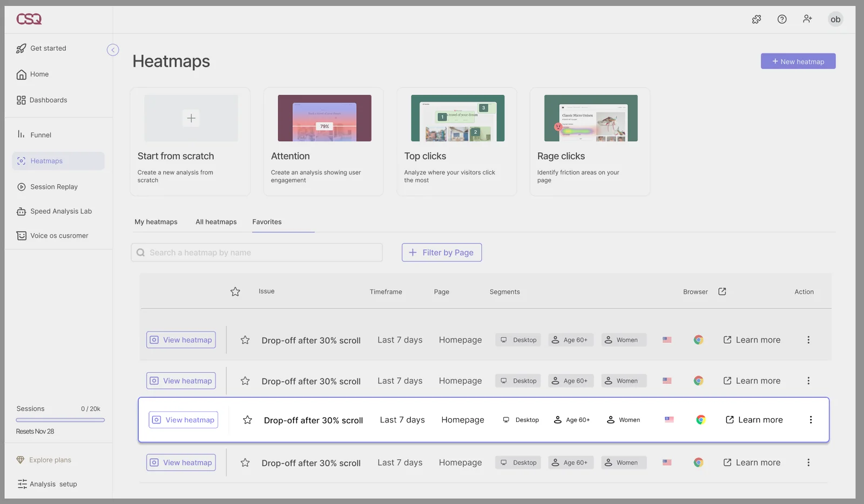Open the three-dot menu in the first row
This screenshot has height=504, width=864.
[808, 340]
